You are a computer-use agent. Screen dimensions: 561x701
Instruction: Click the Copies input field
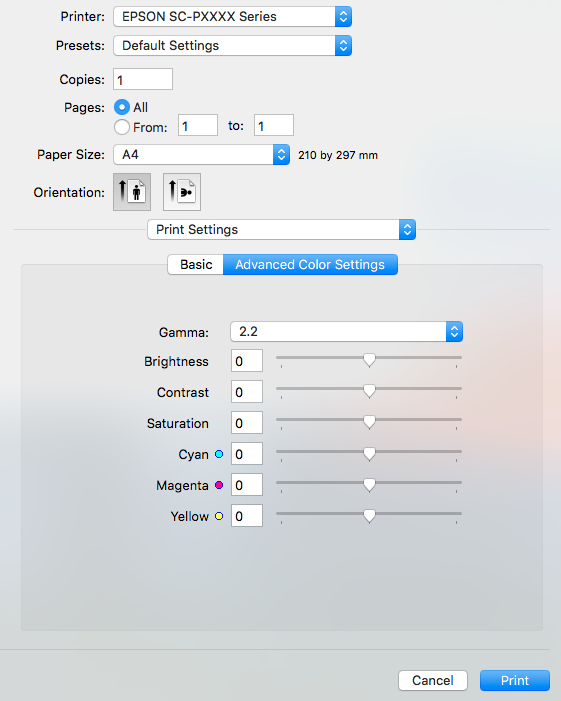click(143, 80)
